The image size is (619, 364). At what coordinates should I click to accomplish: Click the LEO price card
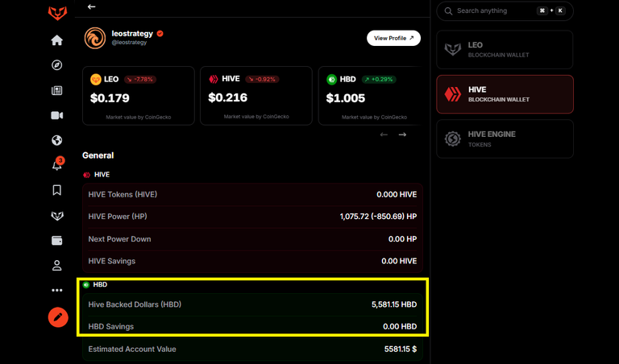tap(139, 96)
